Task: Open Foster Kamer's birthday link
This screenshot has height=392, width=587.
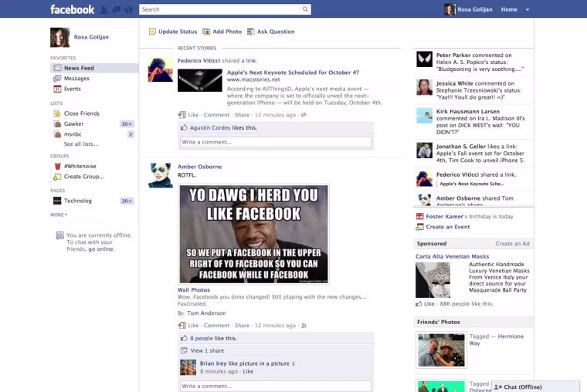Action: (445, 217)
